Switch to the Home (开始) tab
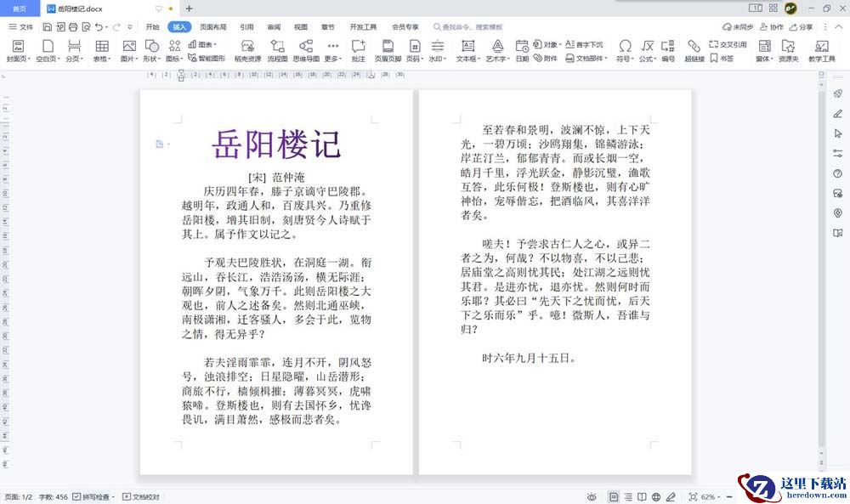 152,26
